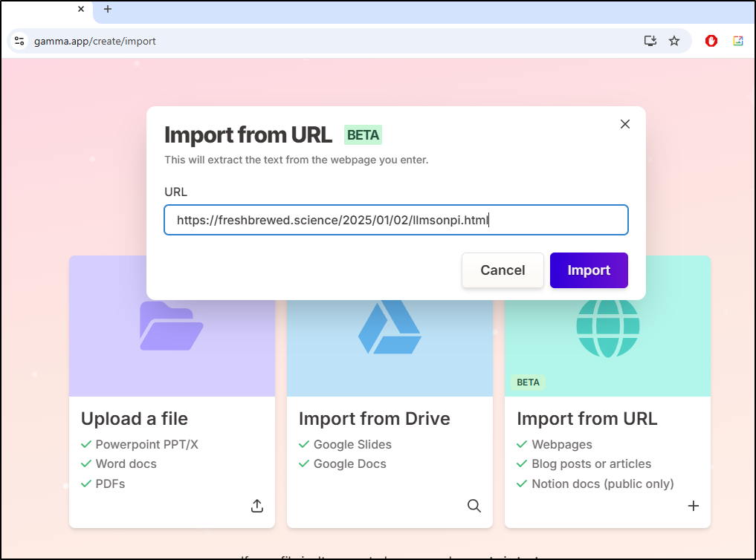Click the BETA badge on the URL card

528,382
